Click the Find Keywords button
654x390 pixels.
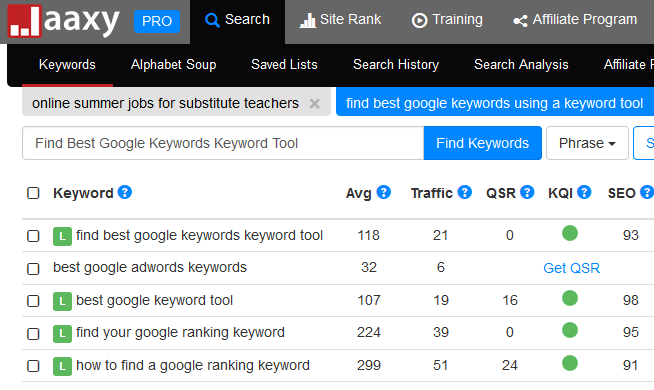coord(483,143)
